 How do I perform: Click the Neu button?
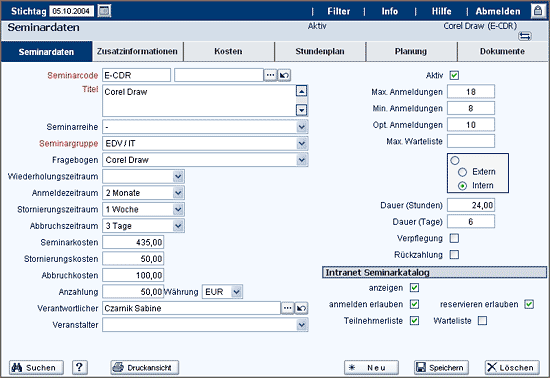coord(371,367)
